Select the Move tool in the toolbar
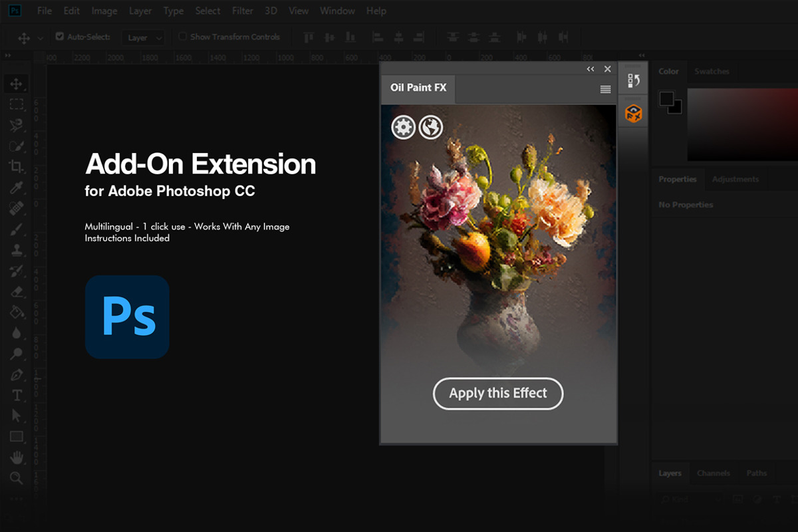The width and height of the screenshot is (798, 532). click(x=17, y=84)
